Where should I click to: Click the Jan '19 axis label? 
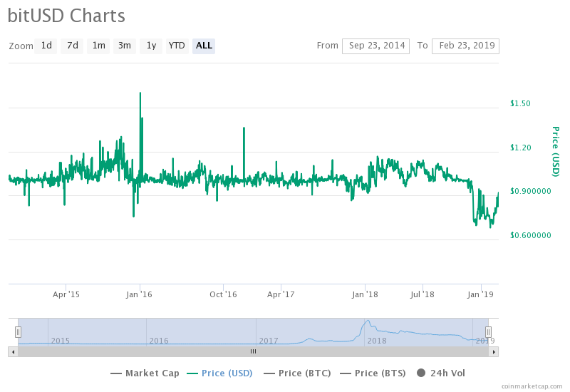click(480, 294)
